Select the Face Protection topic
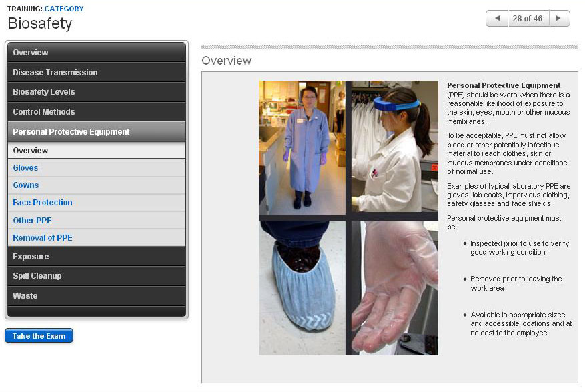Image resolution: width=585 pixels, height=392 pixels. pos(43,203)
